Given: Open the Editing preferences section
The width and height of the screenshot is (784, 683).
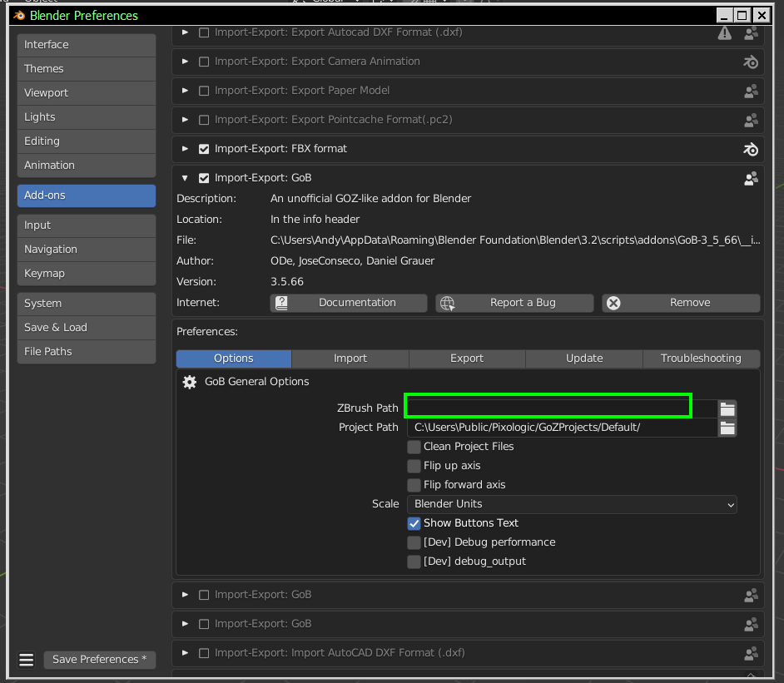Looking at the screenshot, I should point(87,141).
